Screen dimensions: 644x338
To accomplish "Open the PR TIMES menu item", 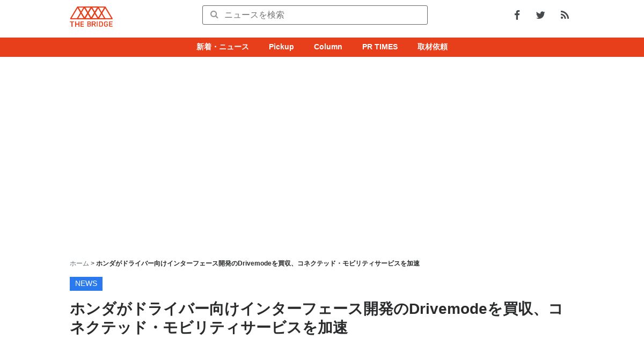I will [x=380, y=47].
